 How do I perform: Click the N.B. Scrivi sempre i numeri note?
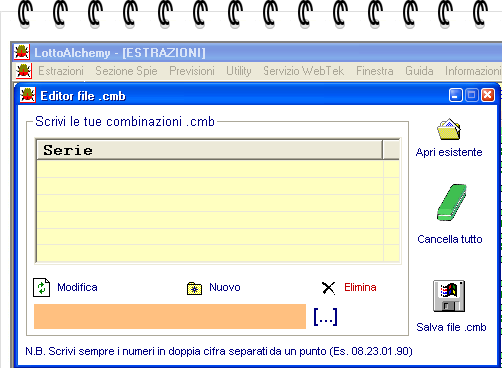tap(219, 351)
